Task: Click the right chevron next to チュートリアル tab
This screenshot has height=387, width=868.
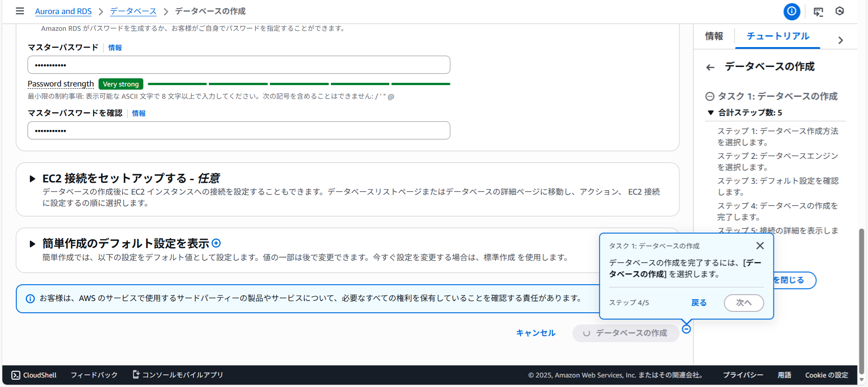Action: click(840, 40)
